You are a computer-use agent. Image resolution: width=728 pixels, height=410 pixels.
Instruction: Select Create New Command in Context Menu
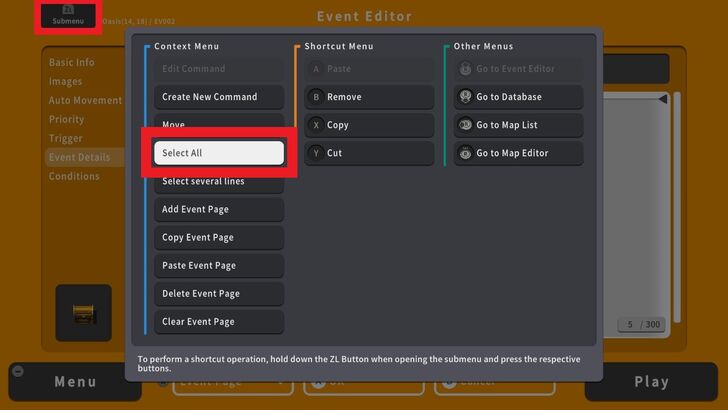(219, 97)
